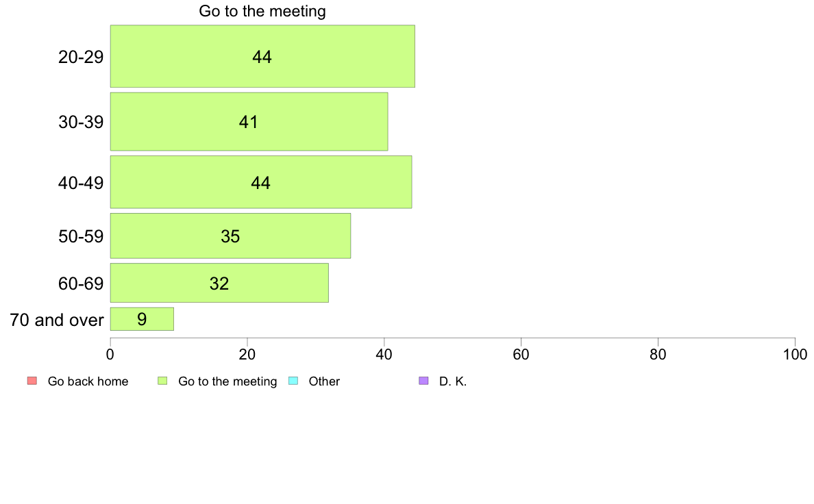This screenshot has width=814, height=504.
Task: Click the 20-29 age group label
Action: point(81,57)
